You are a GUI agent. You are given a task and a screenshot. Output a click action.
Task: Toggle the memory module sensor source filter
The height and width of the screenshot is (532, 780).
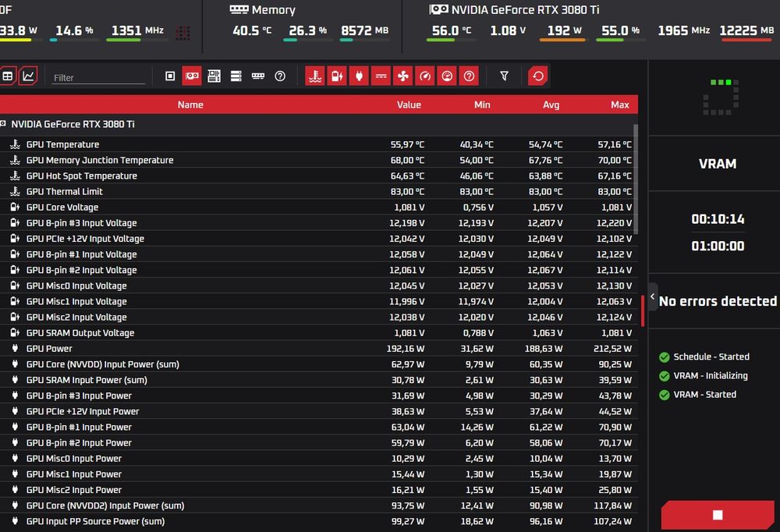257,76
